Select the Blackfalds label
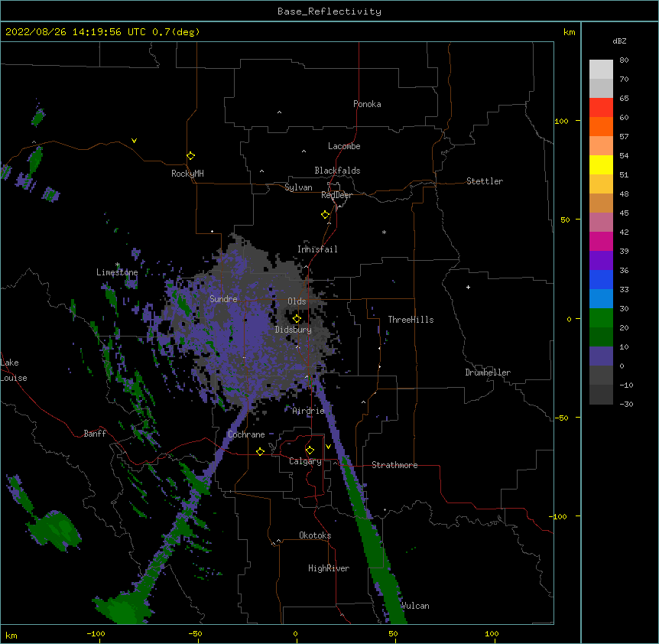This screenshot has height=644, width=659. 337,171
